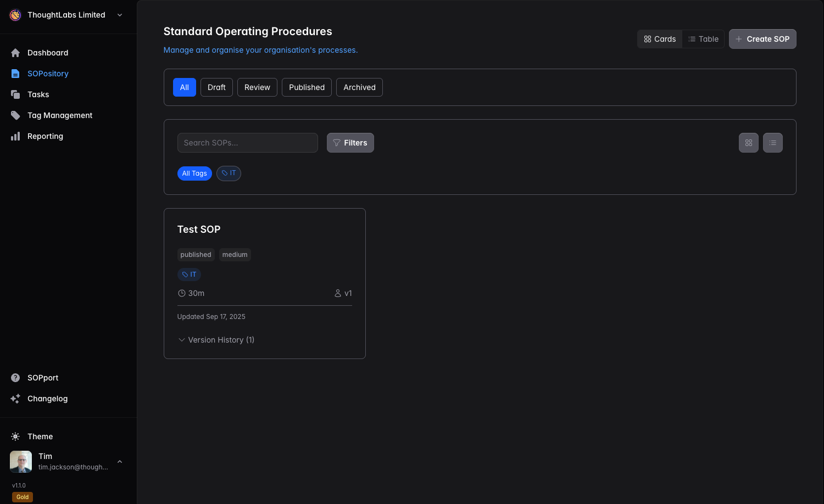This screenshot has width=824, height=504.
Task: Expand Version History on Test SOP
Action: tap(216, 340)
